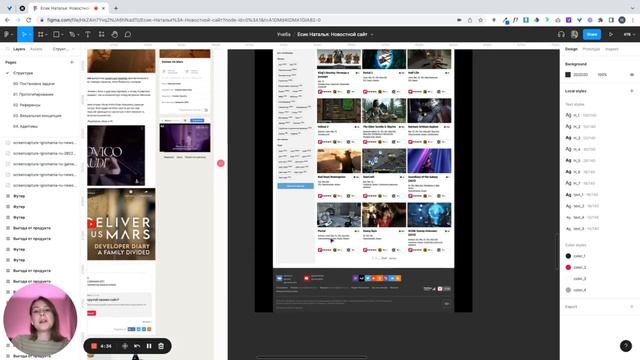
Task: Stop the screen recording red button
Action: click(x=93, y=346)
